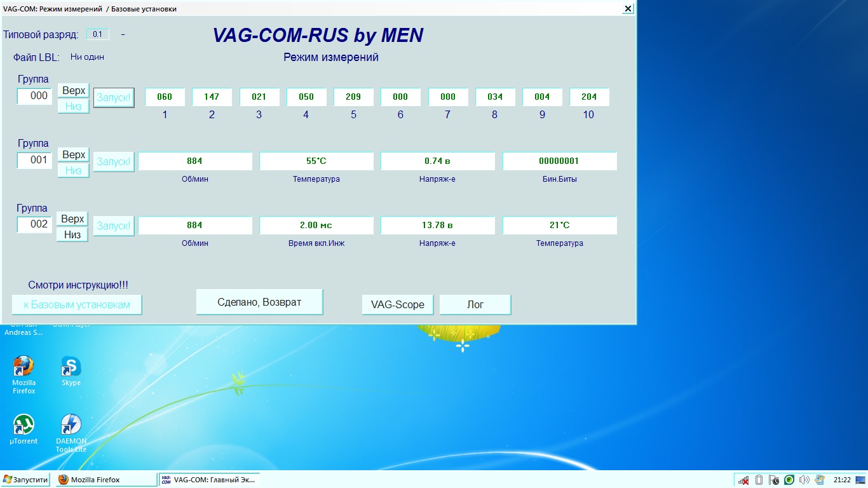
Task: Click the battery power tray icon
Action: [x=759, y=480]
